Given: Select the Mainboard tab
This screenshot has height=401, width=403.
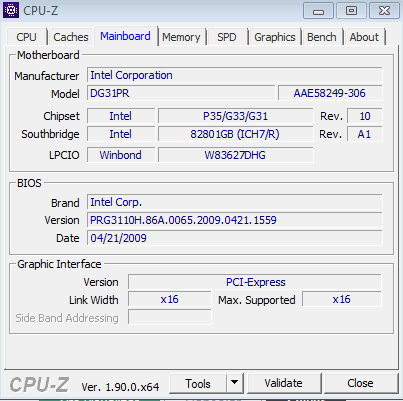Looking at the screenshot, I should (125, 36).
